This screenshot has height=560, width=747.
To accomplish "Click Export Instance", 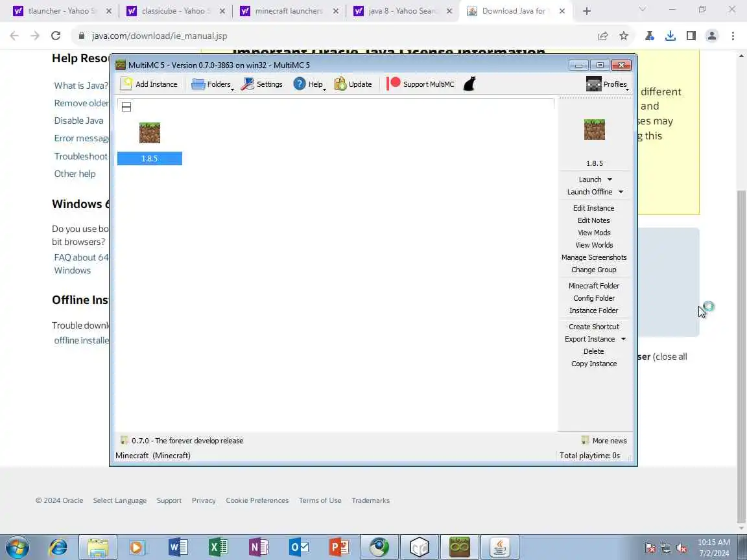I will (590, 339).
